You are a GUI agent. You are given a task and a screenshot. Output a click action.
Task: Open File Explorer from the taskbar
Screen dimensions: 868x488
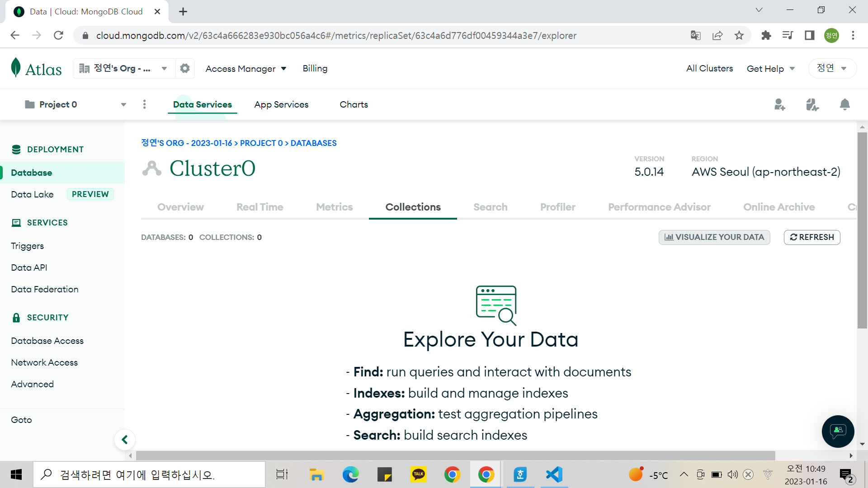(316, 474)
